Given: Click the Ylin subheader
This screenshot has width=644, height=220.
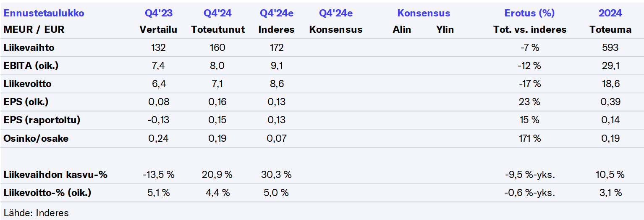Looking at the screenshot, I should tap(445, 30).
